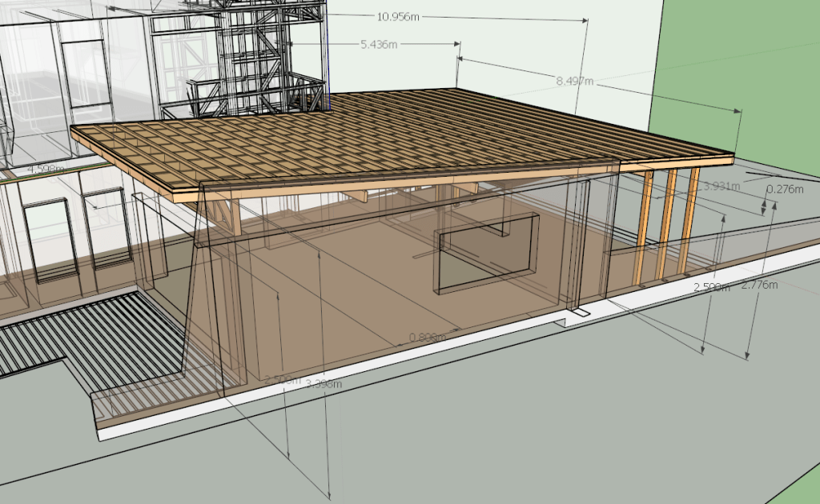Select the short floor dimension label starting 0.80
This screenshot has height=504, width=820.
click(427, 338)
